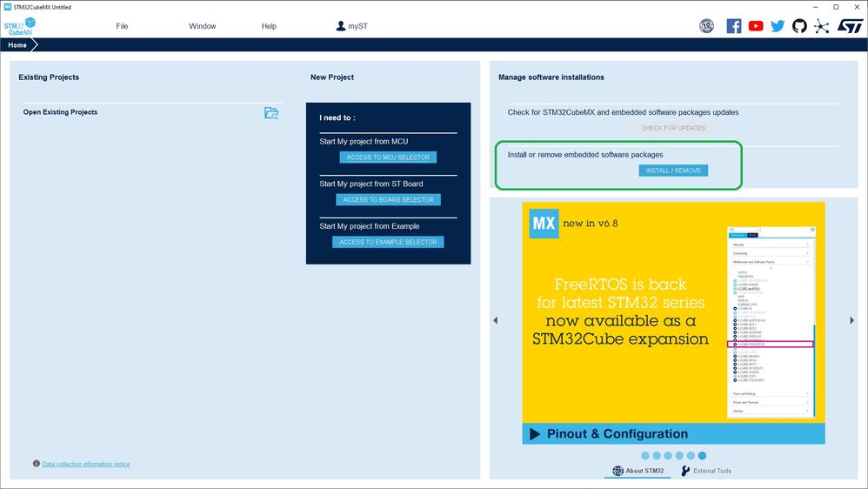868x489 pixels.
Task: Browse existing projects with folder search icon
Action: pos(271,113)
